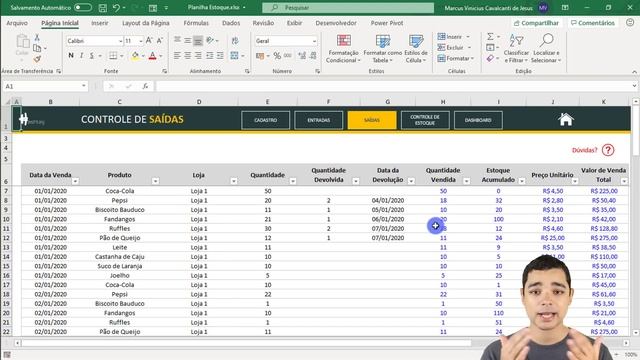The width and height of the screenshot is (640, 360).
Task: Go to the CONTROLE DE ESTOQUE button
Action: pyautogui.click(x=425, y=120)
